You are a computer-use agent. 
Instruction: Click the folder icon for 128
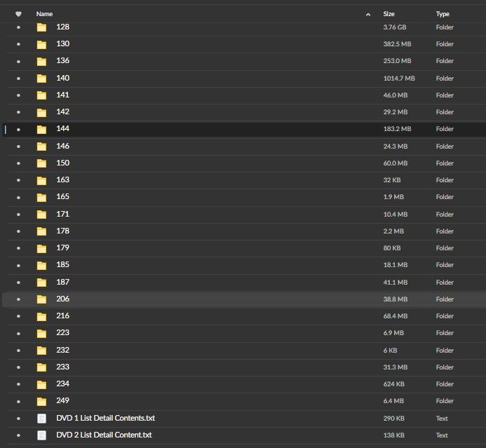coord(41,27)
